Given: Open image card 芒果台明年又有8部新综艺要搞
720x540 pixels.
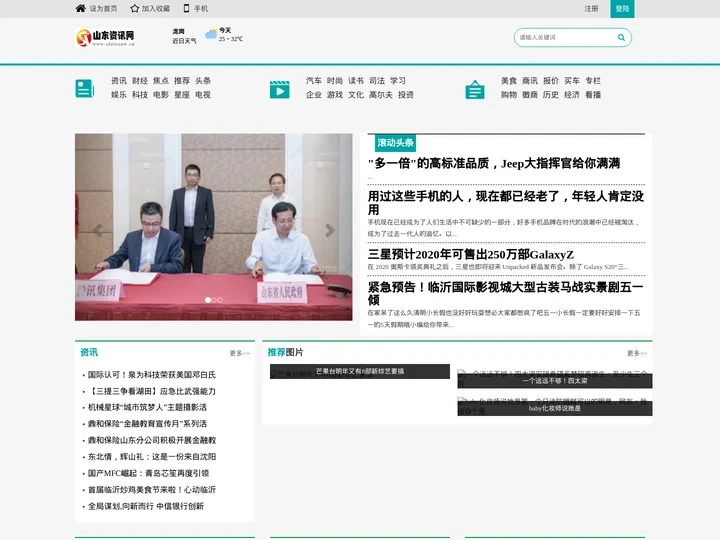Looking at the screenshot, I should (360, 371).
